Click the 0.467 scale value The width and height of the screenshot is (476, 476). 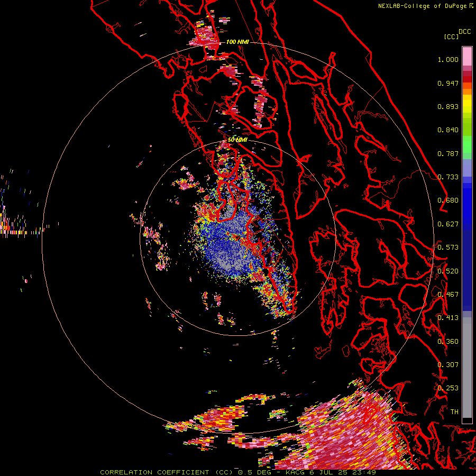pos(448,295)
